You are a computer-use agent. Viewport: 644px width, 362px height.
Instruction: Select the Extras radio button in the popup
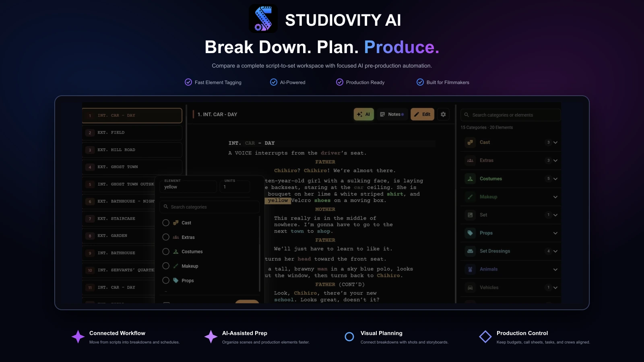[166, 237]
